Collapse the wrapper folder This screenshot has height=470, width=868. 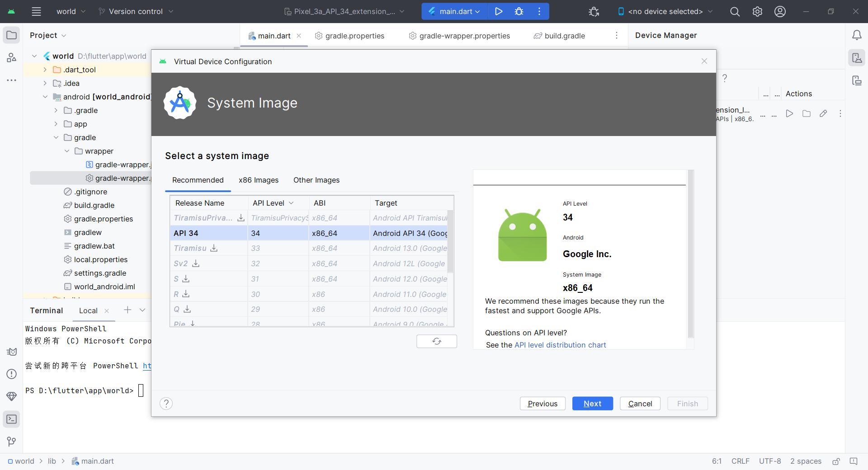point(67,151)
